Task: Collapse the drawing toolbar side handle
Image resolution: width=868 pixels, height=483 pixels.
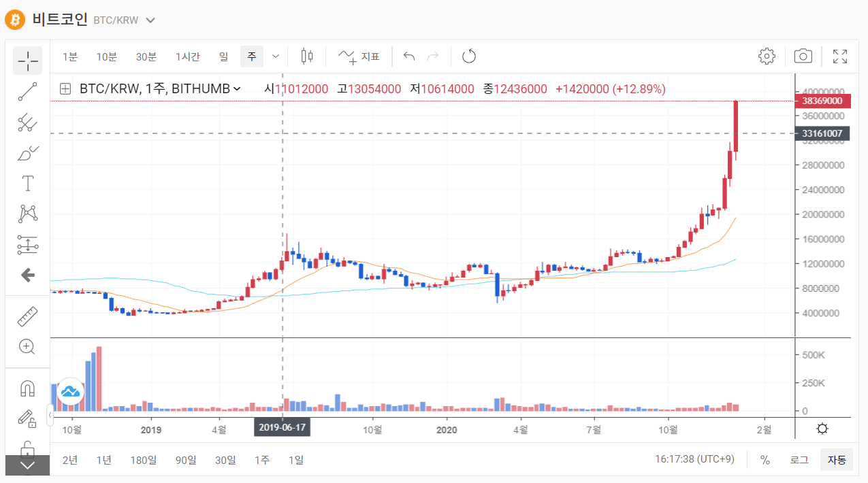Action: point(49,415)
